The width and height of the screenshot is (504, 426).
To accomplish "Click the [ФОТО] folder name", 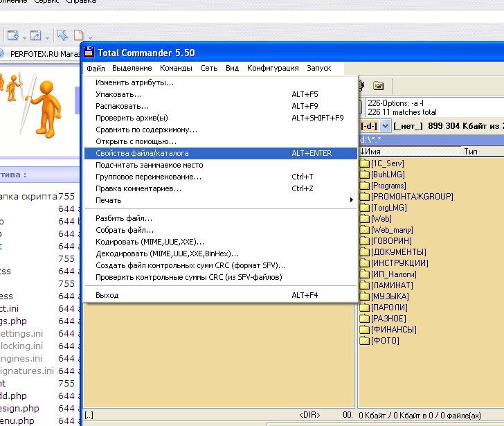I will 385,341.
